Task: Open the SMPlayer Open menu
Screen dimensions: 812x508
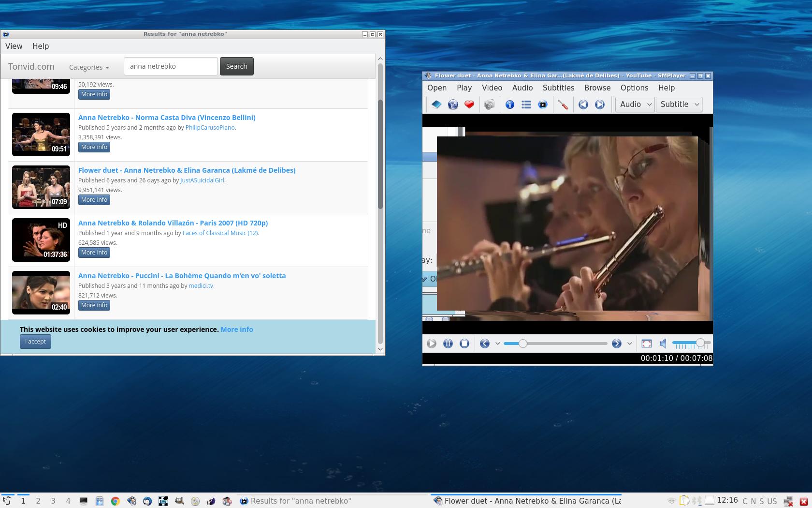Action: point(437,88)
